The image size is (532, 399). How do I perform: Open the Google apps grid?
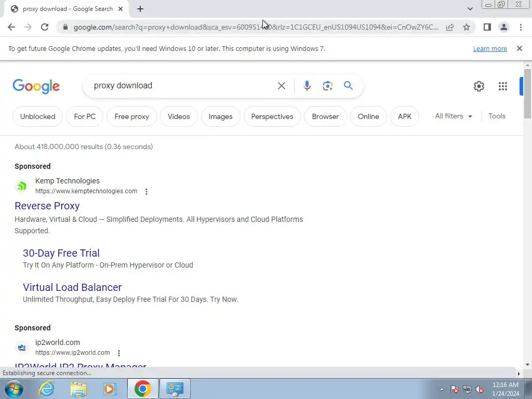(503, 86)
